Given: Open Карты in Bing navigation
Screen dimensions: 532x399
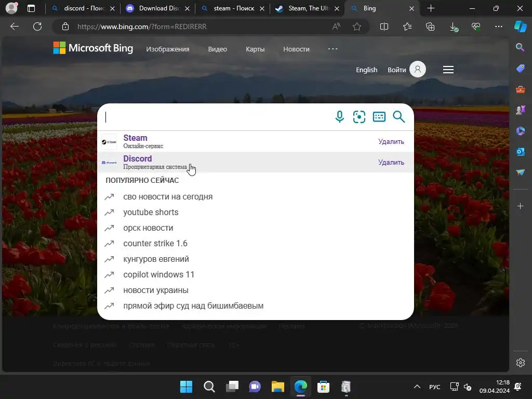Looking at the screenshot, I should coord(255,49).
